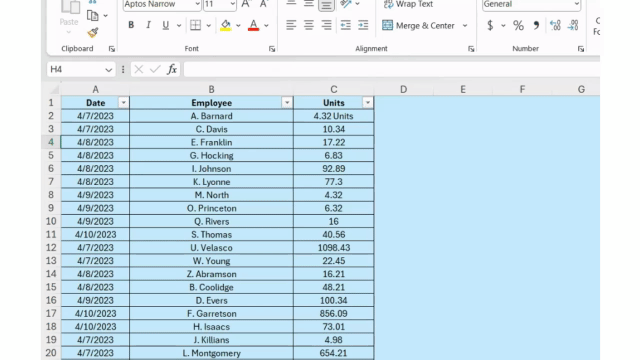Increase indent of cell contents
Screen dimensions: 640x360
coord(363,25)
